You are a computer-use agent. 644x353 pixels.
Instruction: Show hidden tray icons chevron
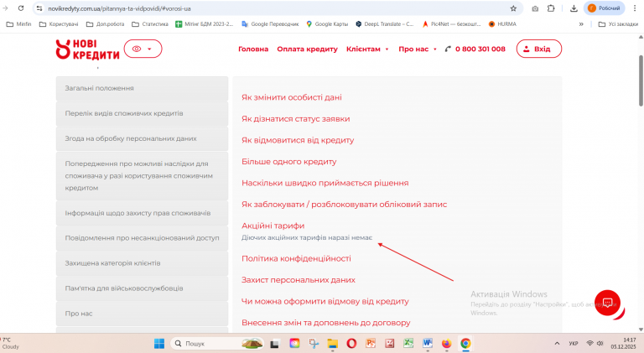pyautogui.click(x=557, y=343)
